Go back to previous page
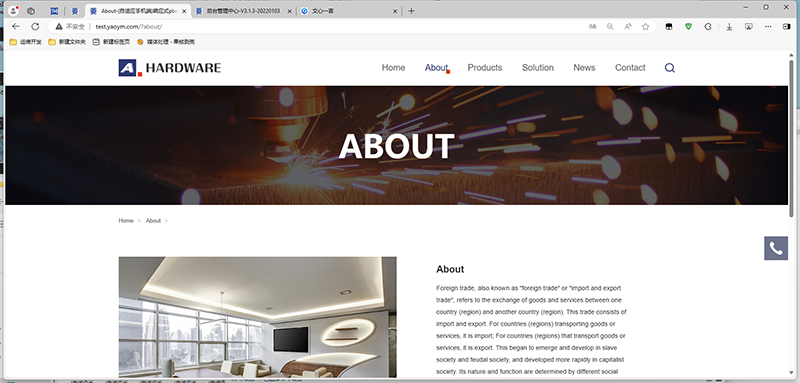The width and height of the screenshot is (800, 383). coord(16,27)
